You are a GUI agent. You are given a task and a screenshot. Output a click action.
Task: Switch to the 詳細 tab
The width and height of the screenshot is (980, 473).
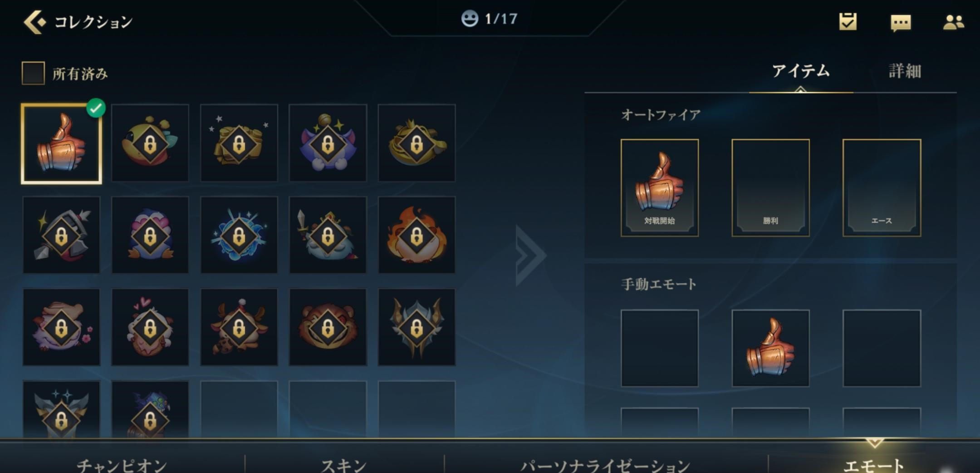[905, 71]
